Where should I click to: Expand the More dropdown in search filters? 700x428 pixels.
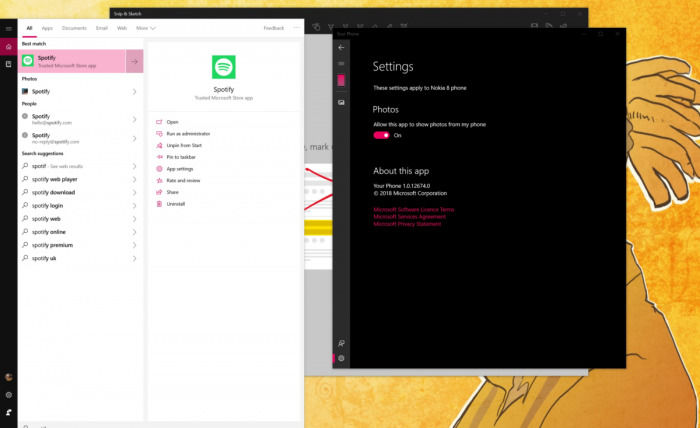[x=145, y=29]
